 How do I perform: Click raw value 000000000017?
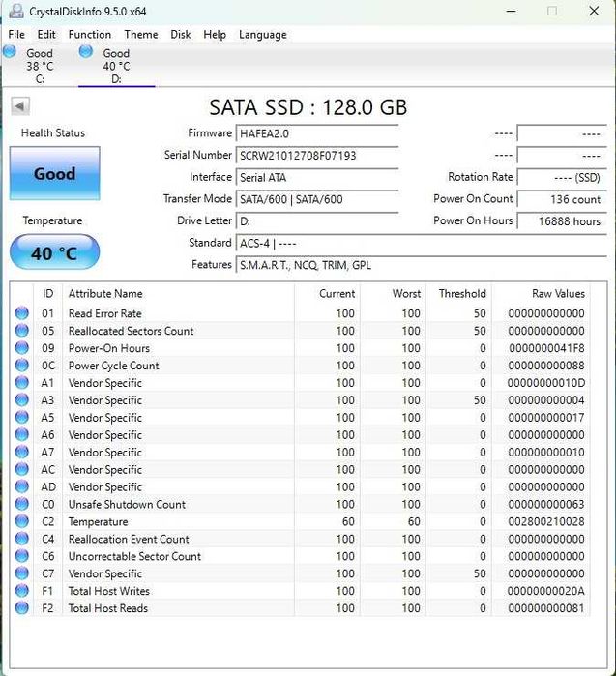point(546,418)
